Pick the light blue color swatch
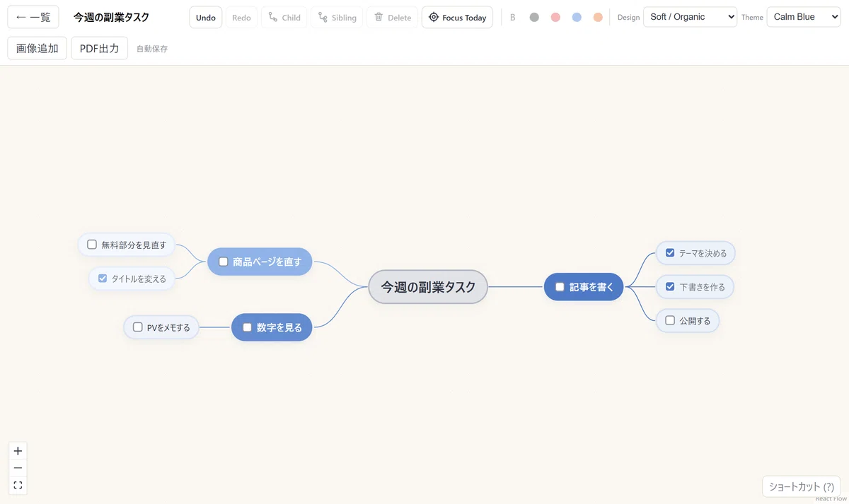Screen dimensions: 849x504 pyautogui.click(x=577, y=17)
